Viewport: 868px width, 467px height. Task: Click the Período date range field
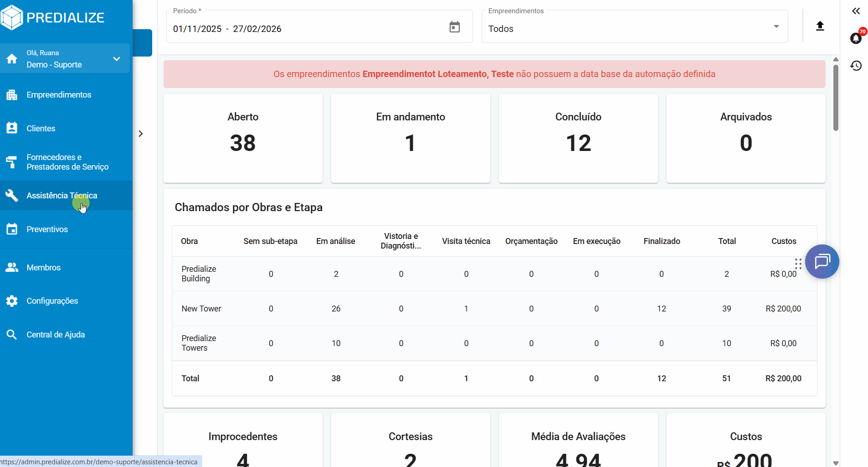[305, 29]
